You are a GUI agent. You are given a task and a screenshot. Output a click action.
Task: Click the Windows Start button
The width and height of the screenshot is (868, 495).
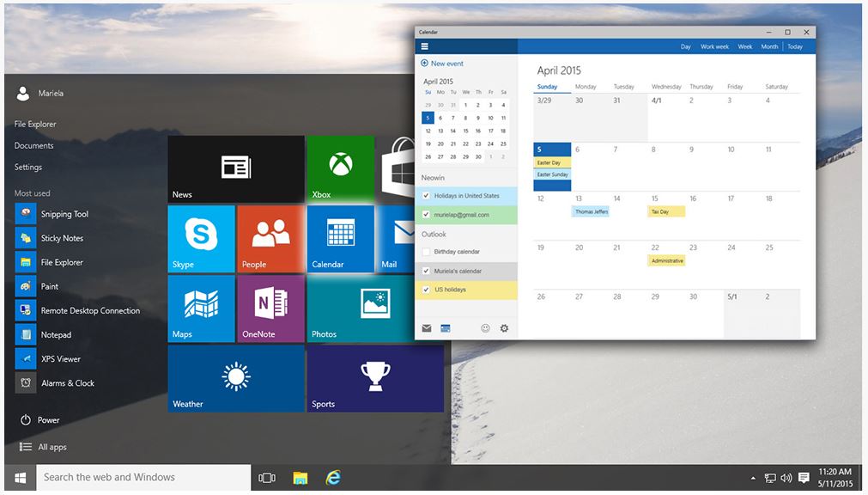(21, 477)
